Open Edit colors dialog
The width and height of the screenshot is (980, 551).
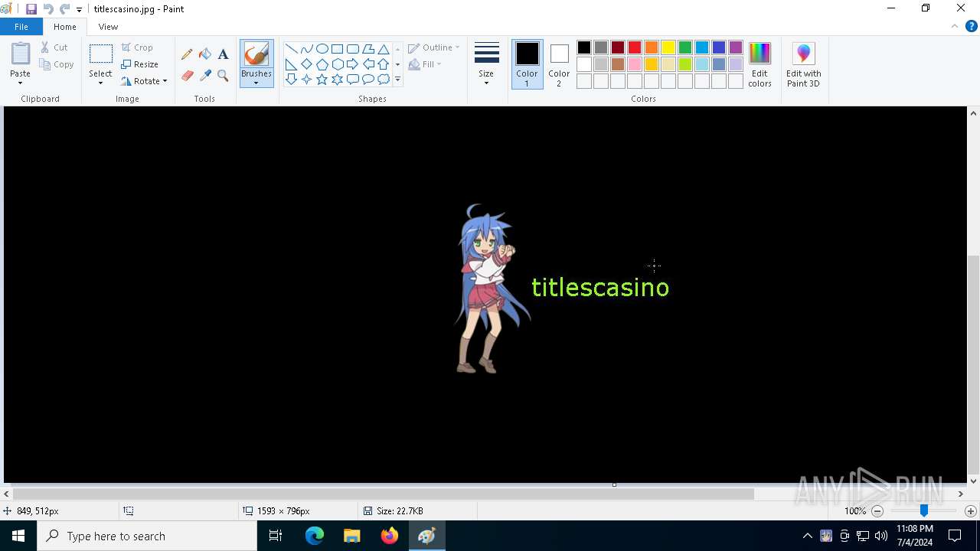(x=759, y=65)
